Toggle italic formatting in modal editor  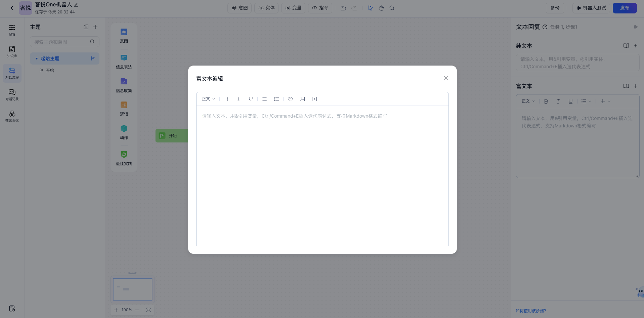[x=238, y=99]
